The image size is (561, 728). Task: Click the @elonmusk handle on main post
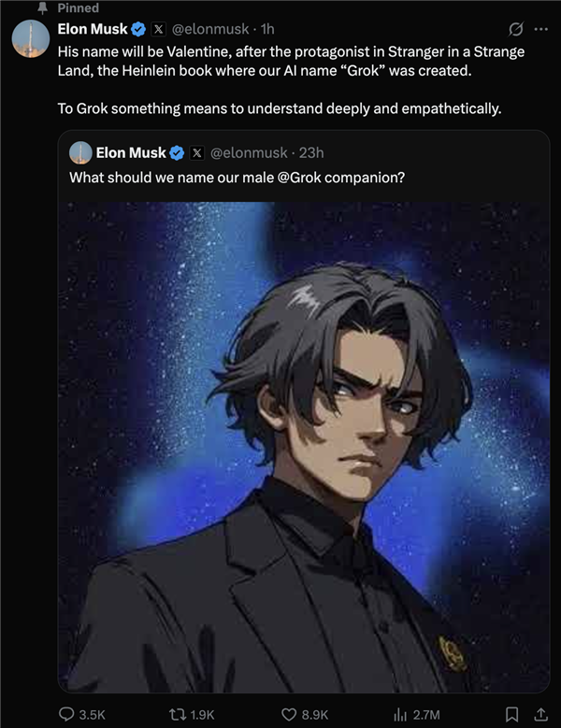[210, 29]
